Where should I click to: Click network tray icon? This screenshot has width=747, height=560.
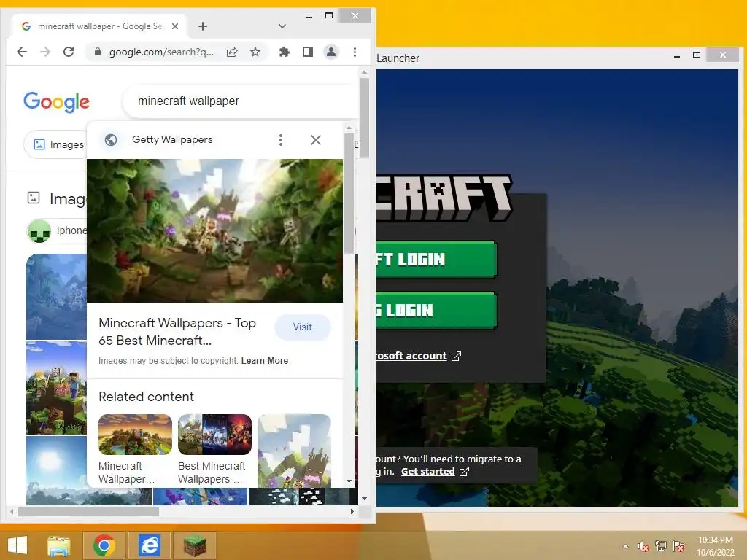[x=661, y=546]
